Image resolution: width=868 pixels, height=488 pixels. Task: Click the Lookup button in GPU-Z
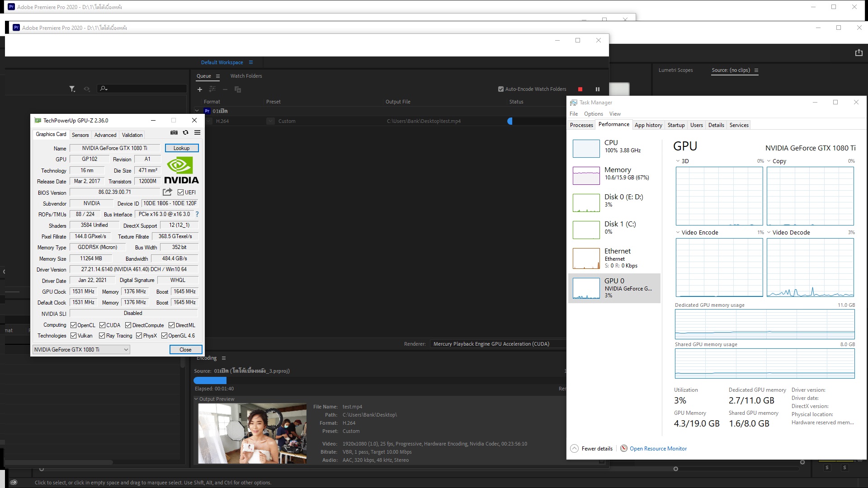click(x=181, y=148)
